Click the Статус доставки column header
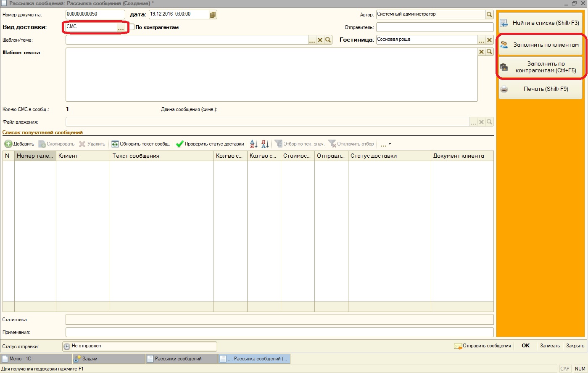Viewport: 588px width, 373px height. click(x=390, y=156)
